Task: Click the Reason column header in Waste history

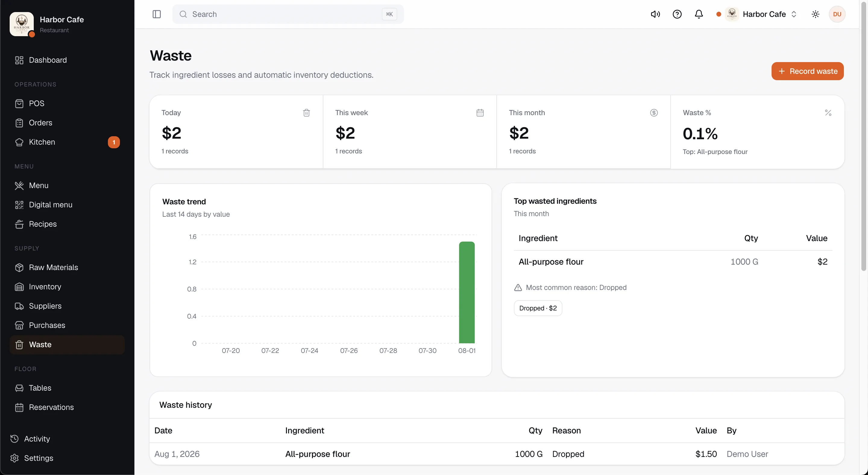Action: coord(566,430)
